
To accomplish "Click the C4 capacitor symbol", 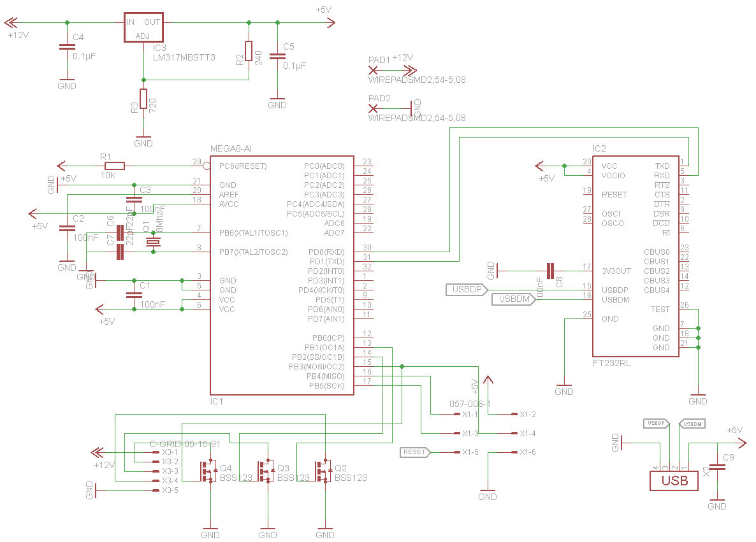I will coord(67,46).
